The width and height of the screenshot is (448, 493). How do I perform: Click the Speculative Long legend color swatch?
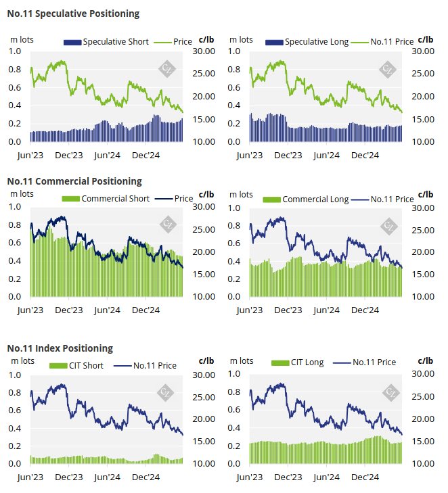coord(274,43)
